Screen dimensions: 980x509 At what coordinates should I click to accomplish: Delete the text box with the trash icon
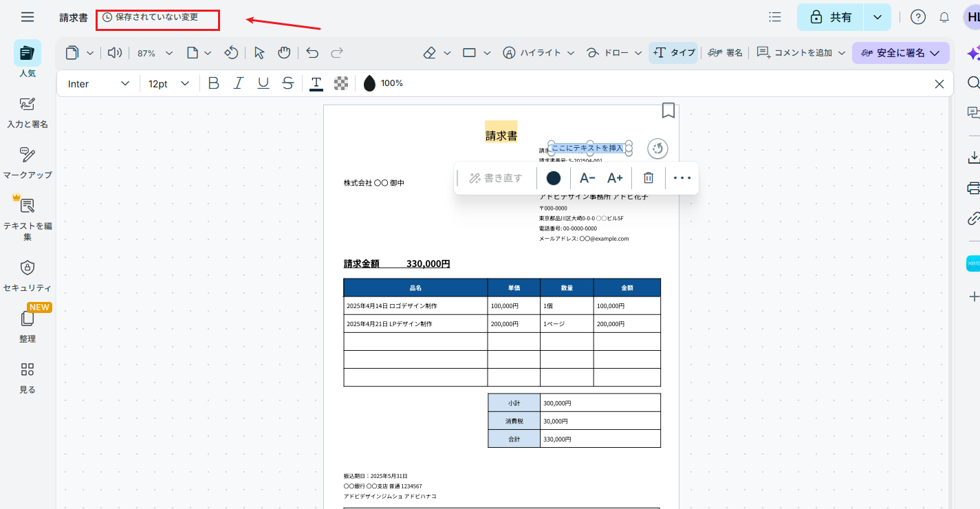pos(649,178)
